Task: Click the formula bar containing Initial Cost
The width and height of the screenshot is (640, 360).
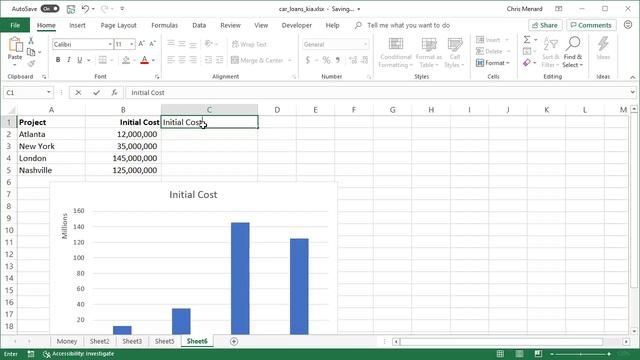Action: click(378, 93)
